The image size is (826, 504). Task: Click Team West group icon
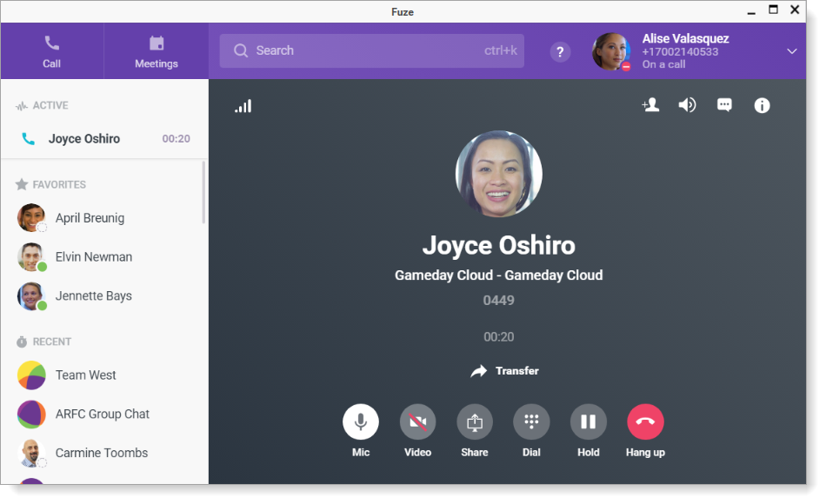tap(31, 375)
